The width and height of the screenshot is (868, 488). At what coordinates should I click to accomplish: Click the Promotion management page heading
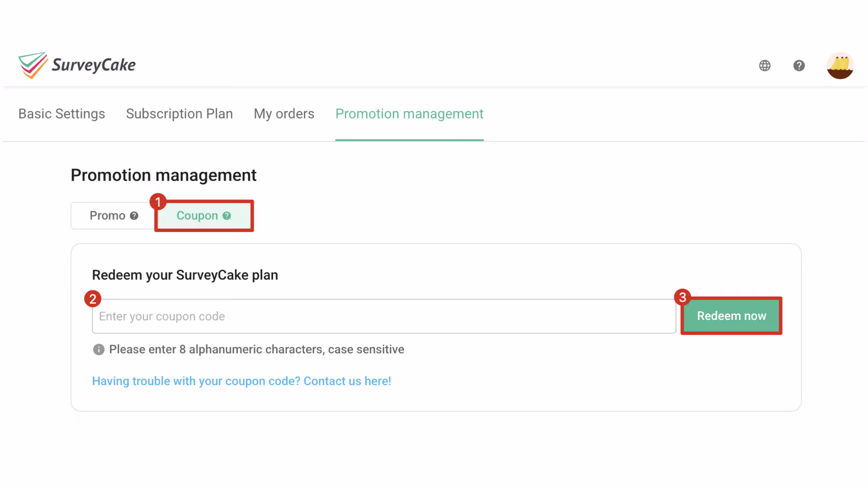tap(163, 175)
